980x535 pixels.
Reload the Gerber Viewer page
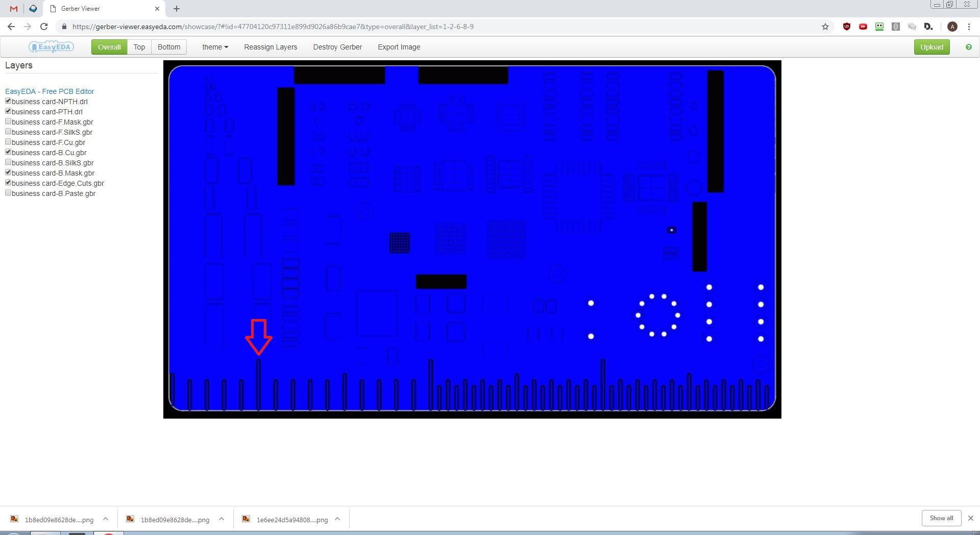pos(44,27)
